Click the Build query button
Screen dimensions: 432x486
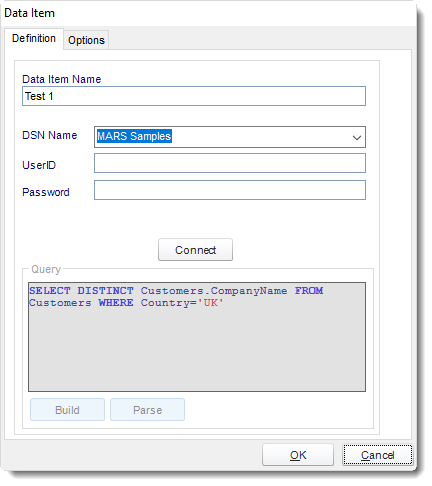(x=67, y=410)
